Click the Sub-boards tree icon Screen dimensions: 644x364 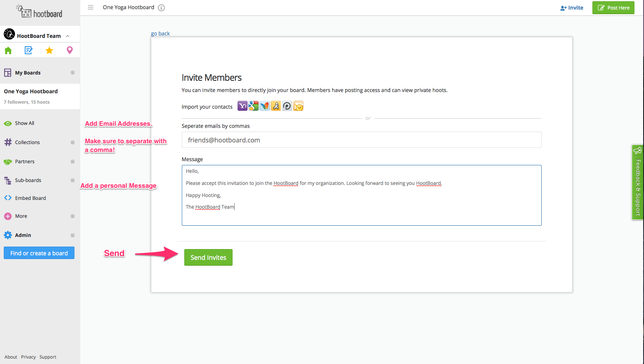coord(7,180)
